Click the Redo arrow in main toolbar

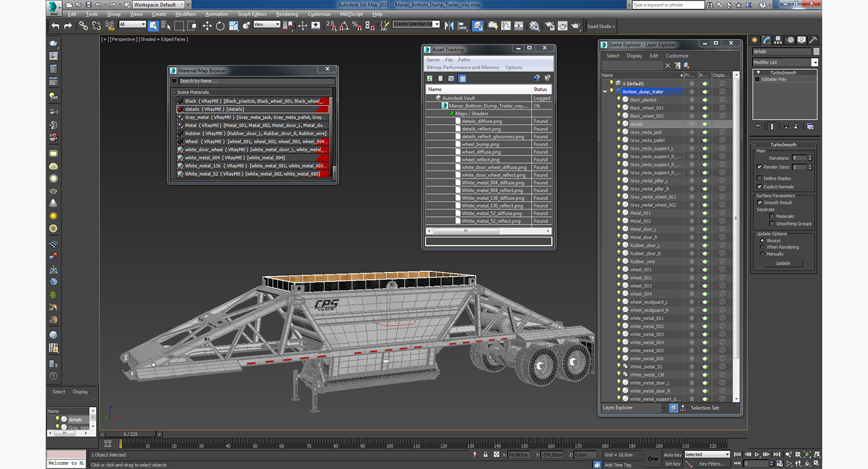click(68, 26)
